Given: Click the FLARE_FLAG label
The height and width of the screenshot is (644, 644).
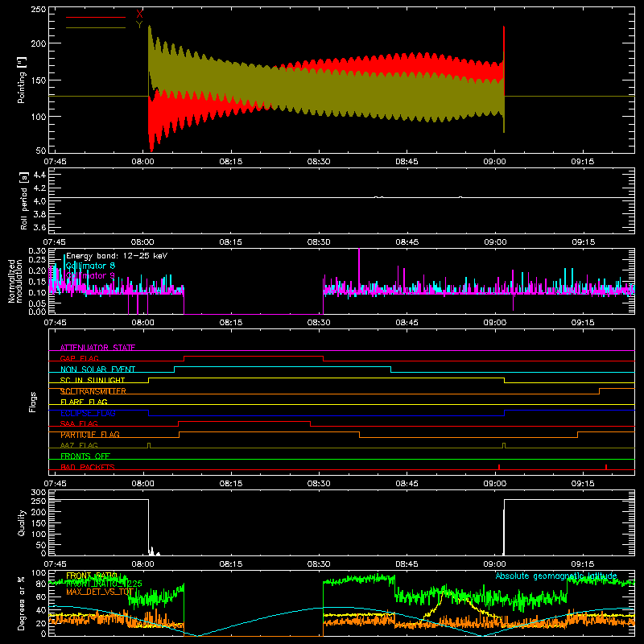Looking at the screenshot, I should (x=84, y=402).
